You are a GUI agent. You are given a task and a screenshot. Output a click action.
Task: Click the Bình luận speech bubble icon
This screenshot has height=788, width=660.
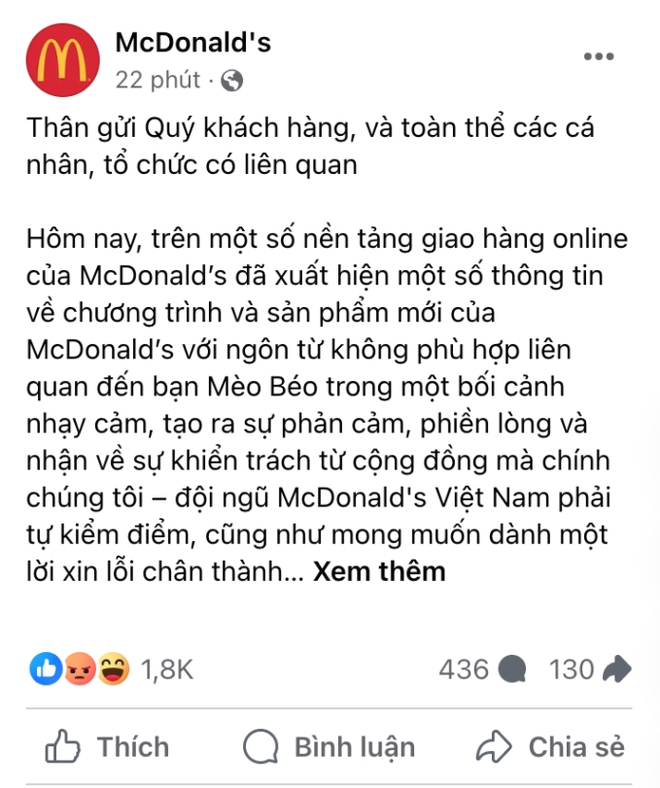(261, 747)
